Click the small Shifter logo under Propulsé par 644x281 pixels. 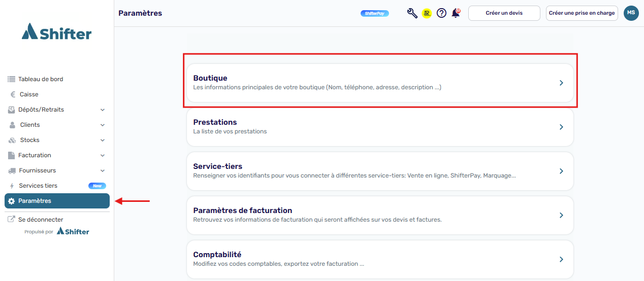pyautogui.click(x=73, y=231)
